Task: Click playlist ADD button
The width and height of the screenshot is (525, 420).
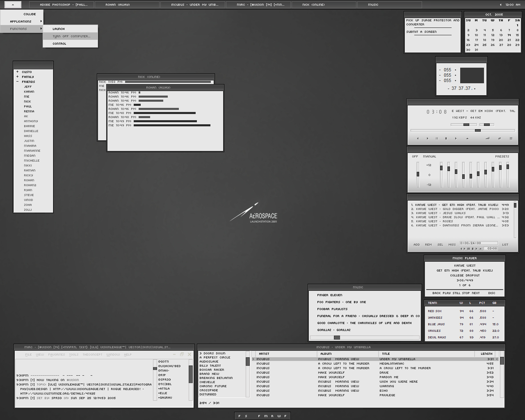Action: [416, 244]
